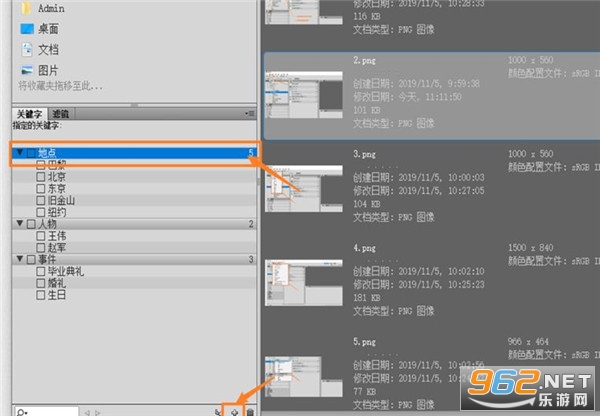Check the 地点 group checkbox
600x416 pixels.
[31, 153]
